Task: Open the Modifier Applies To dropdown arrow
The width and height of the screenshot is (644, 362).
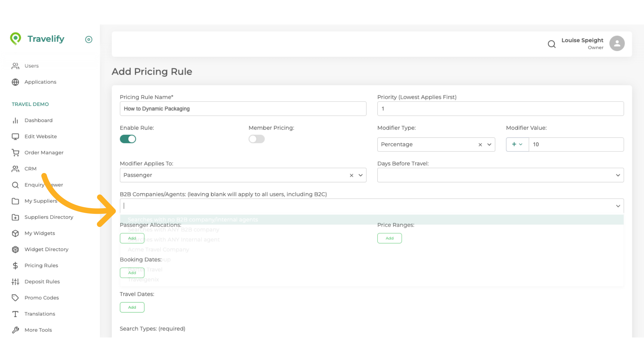Action: point(361,175)
